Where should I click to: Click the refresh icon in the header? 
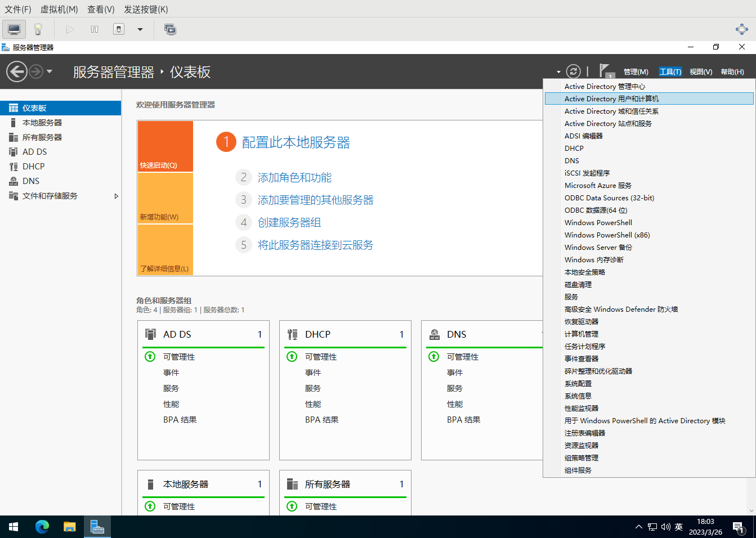[573, 71]
